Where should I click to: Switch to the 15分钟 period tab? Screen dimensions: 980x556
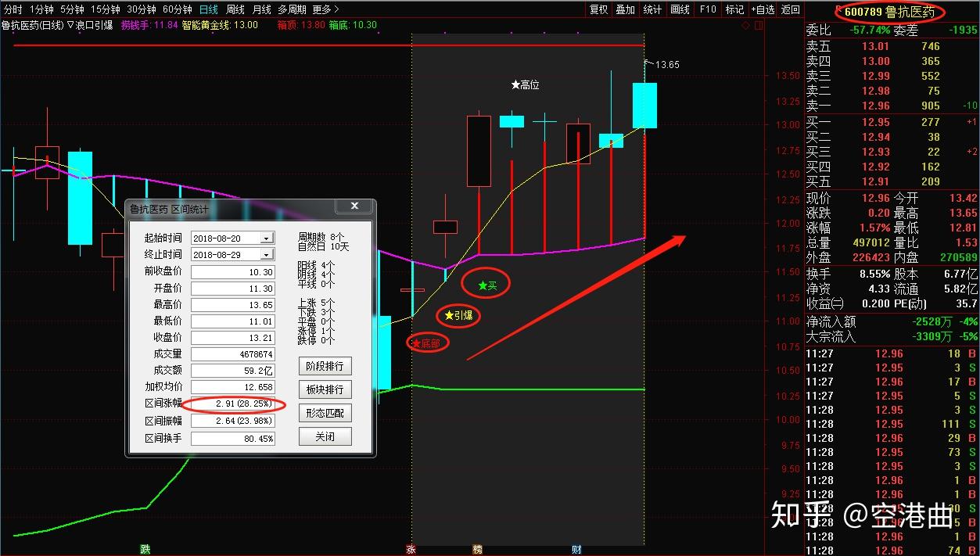(106, 9)
